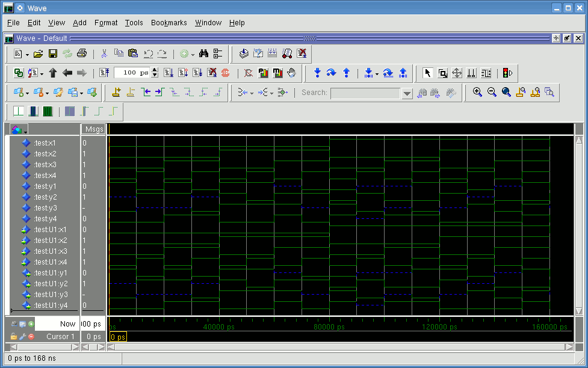Click the horizontal waveform scrollbar
This screenshot has width=588, height=368.
(340, 347)
